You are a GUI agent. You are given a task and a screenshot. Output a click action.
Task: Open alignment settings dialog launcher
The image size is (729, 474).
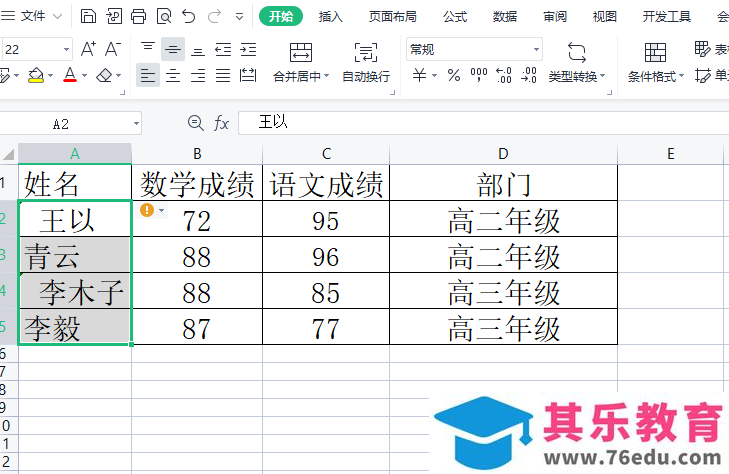(392, 92)
